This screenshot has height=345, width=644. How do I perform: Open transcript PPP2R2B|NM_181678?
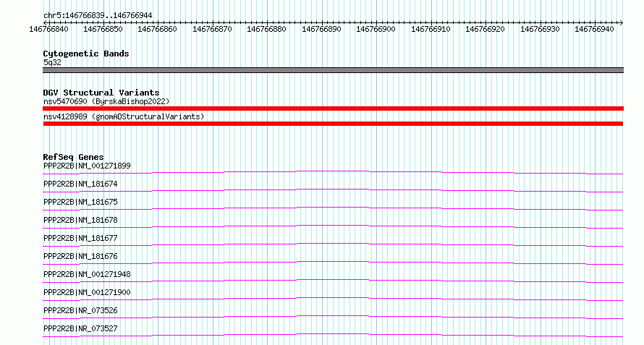point(80,220)
